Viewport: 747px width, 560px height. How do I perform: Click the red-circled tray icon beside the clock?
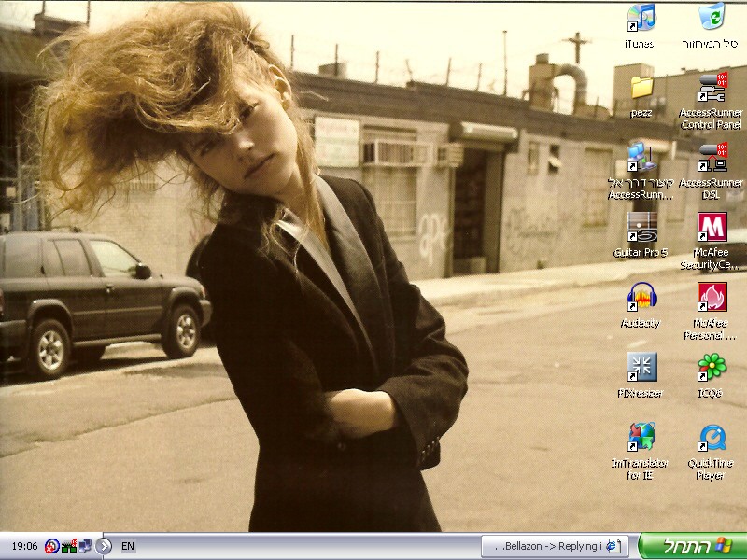[x=51, y=546]
